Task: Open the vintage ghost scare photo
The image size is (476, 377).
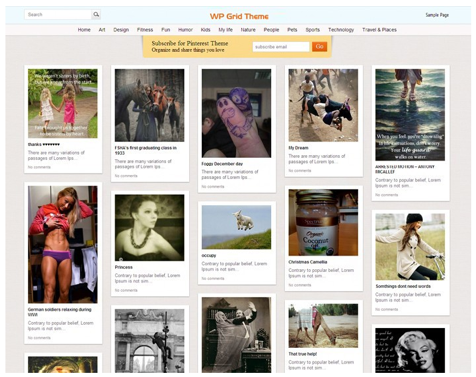Action: (236, 335)
